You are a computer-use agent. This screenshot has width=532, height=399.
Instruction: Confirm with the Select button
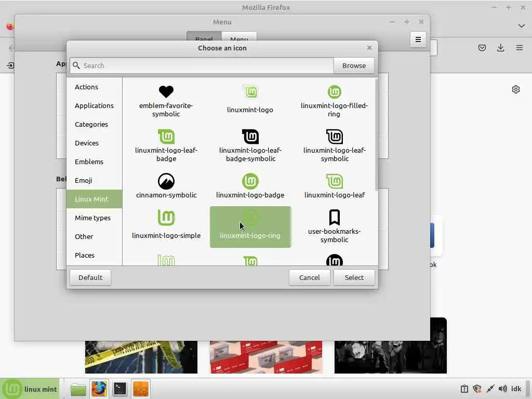[354, 277]
